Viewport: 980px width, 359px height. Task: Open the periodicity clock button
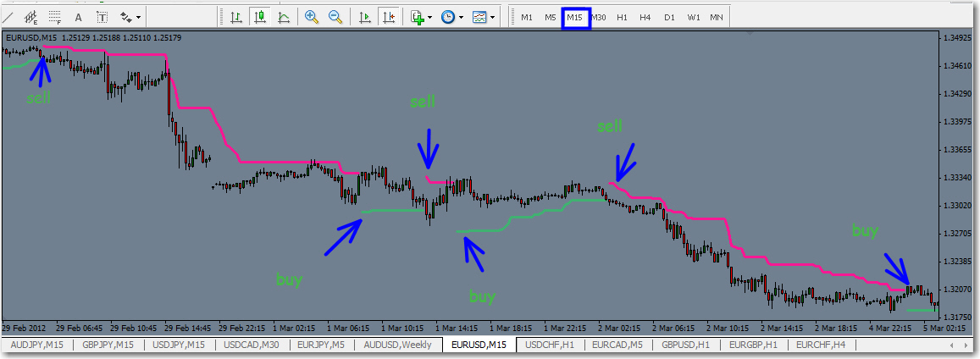coord(448,18)
